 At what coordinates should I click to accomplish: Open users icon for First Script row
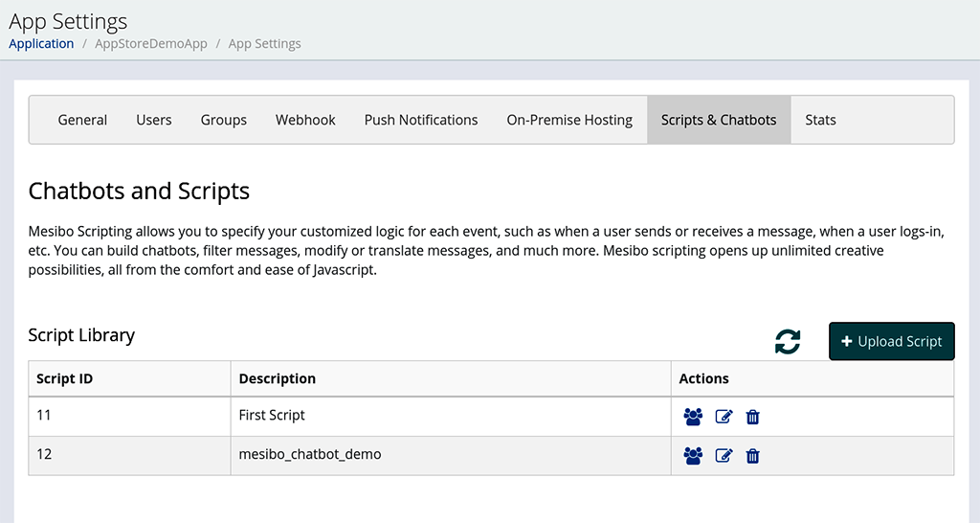click(x=693, y=417)
